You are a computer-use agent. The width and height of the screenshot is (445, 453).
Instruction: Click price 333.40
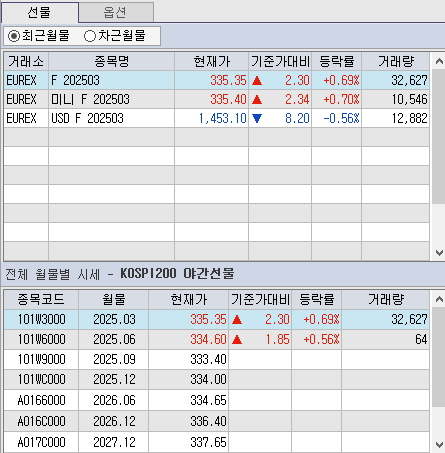[x=208, y=359]
